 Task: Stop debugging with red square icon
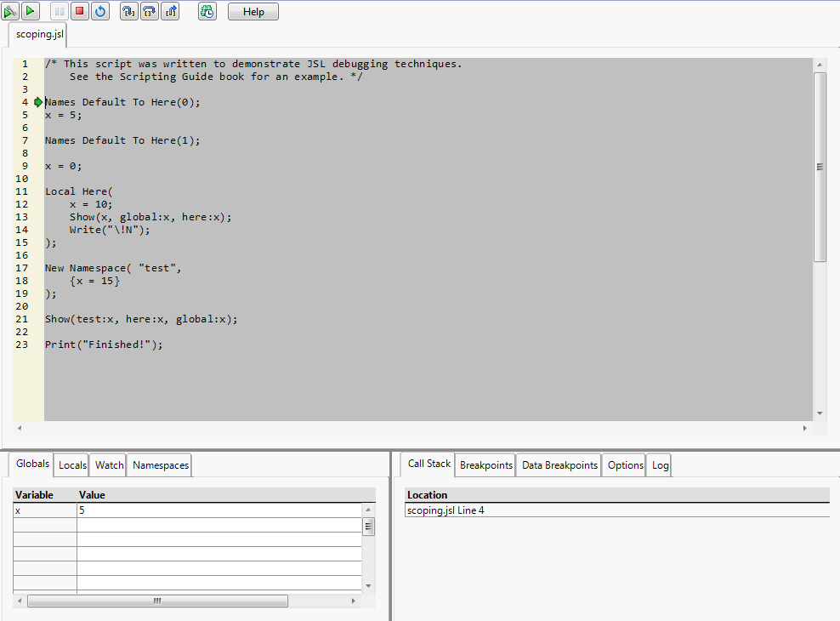pos(80,11)
